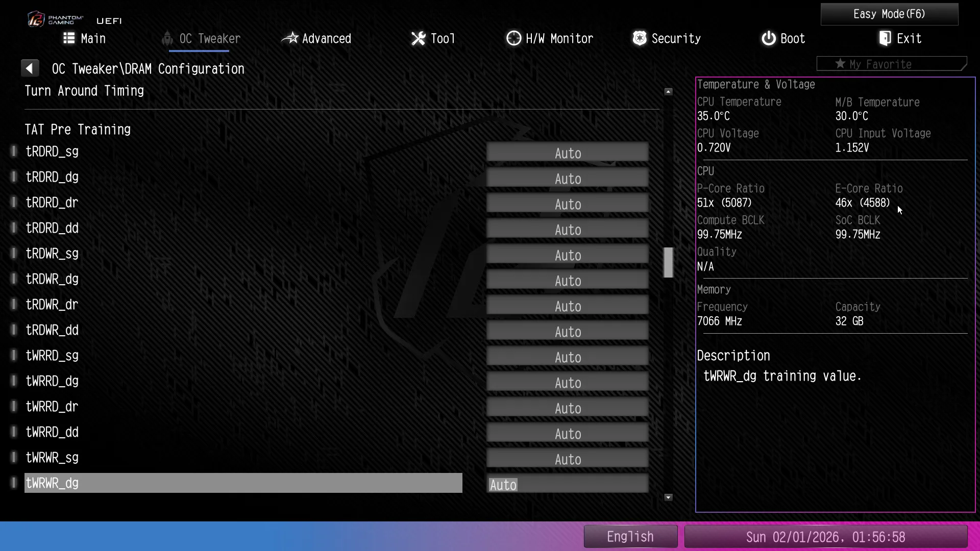Click the Boot power icon
Viewport: 980px width, 551px height.
pos(768,38)
